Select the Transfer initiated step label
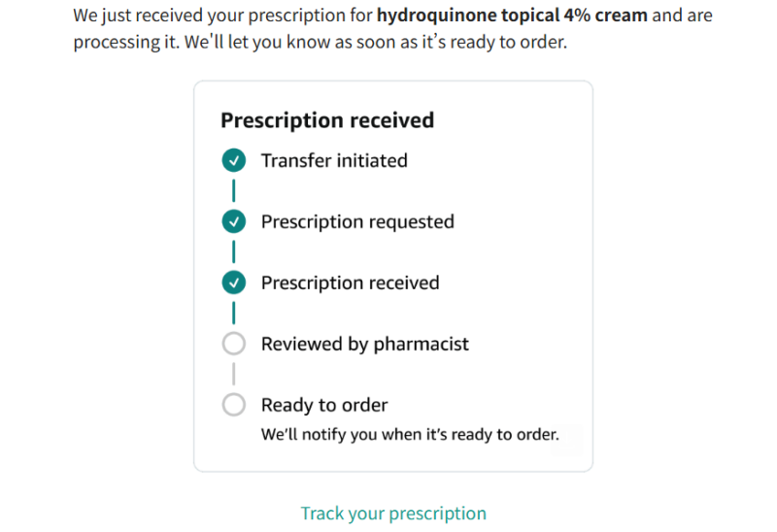This screenshot has width=777, height=532. pos(334,161)
